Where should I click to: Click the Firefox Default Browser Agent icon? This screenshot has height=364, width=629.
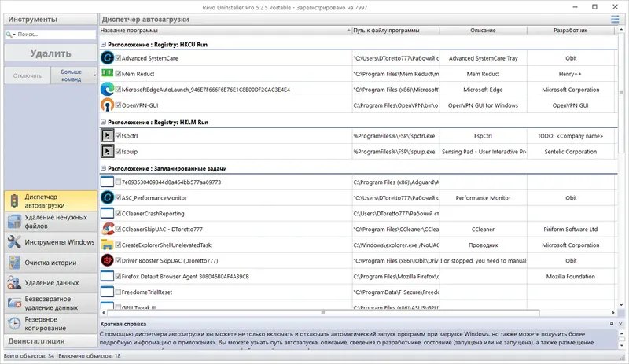[x=107, y=276]
